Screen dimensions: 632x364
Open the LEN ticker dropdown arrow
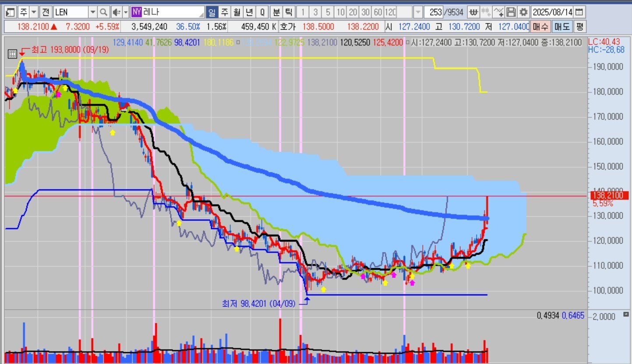93,12
